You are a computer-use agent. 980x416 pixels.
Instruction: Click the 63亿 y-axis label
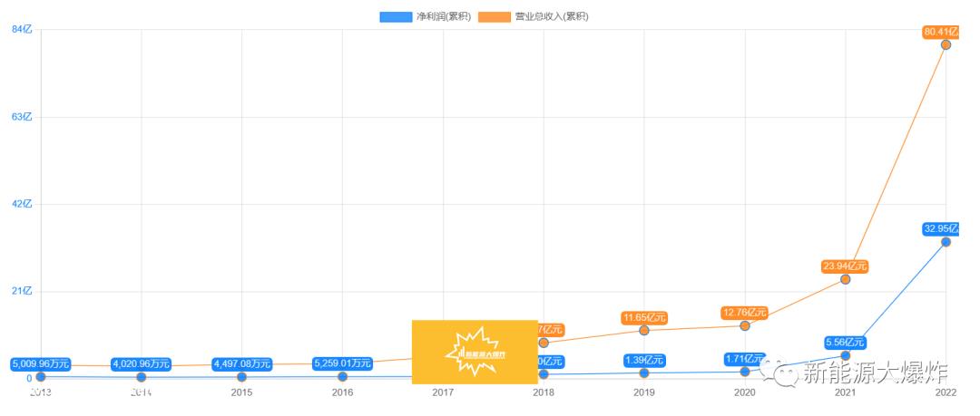point(21,116)
